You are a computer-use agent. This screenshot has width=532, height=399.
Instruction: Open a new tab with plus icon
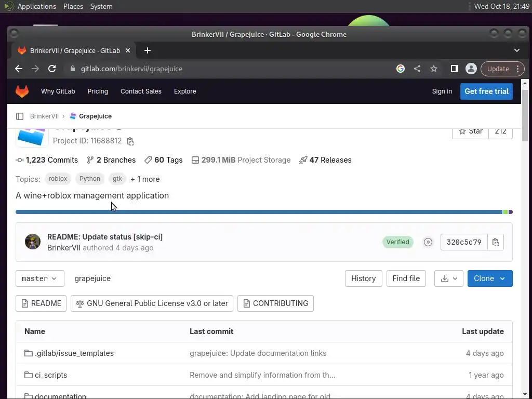pyautogui.click(x=147, y=50)
